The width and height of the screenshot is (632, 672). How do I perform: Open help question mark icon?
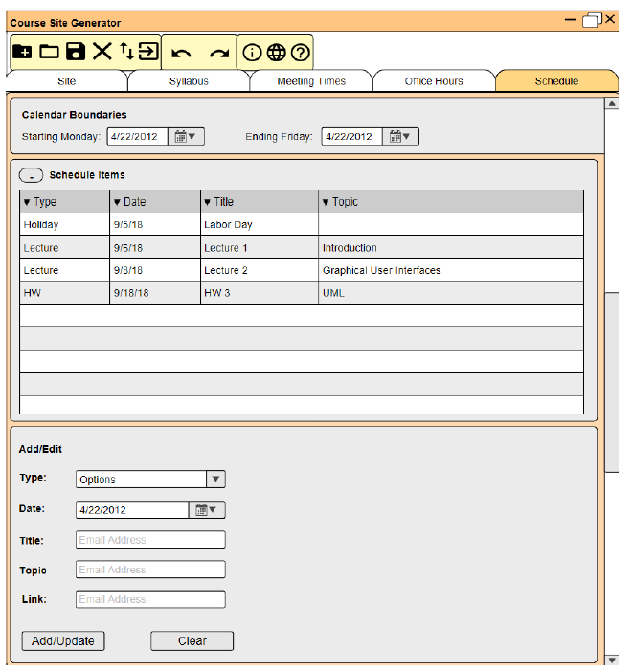tap(300, 53)
